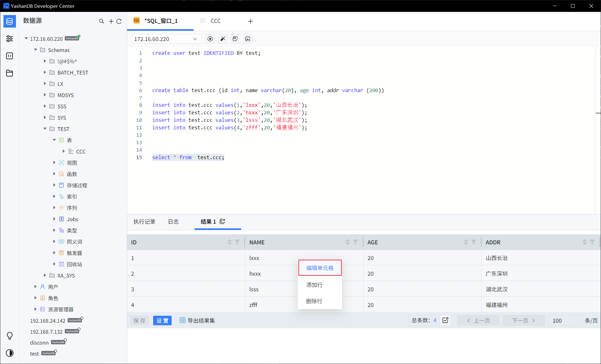Collapse the TEST schema node

pyautogui.click(x=45, y=129)
